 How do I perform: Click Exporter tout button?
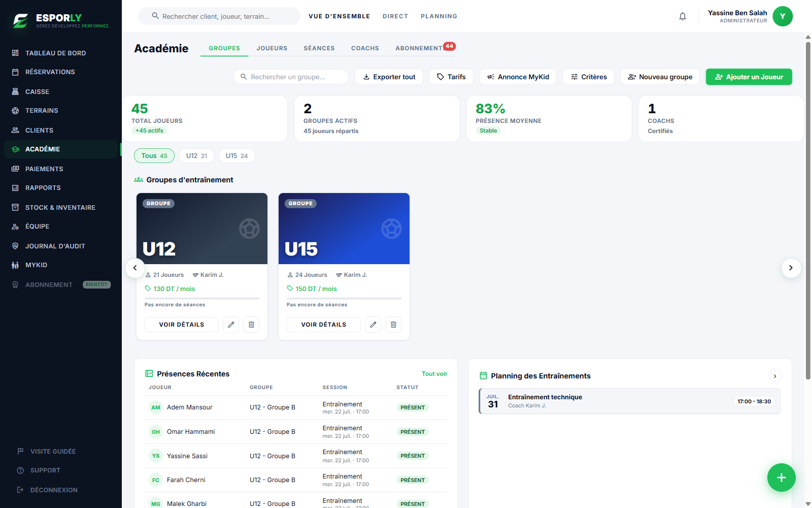point(389,77)
